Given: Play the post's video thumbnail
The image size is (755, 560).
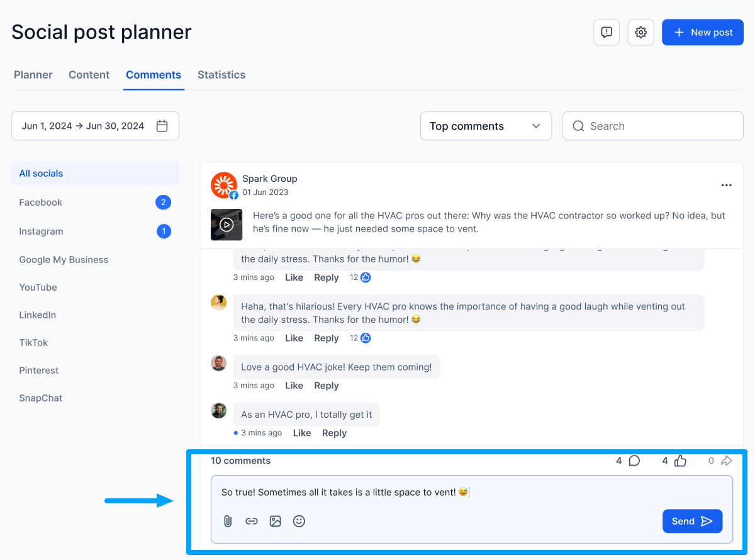Looking at the screenshot, I should pyautogui.click(x=226, y=225).
